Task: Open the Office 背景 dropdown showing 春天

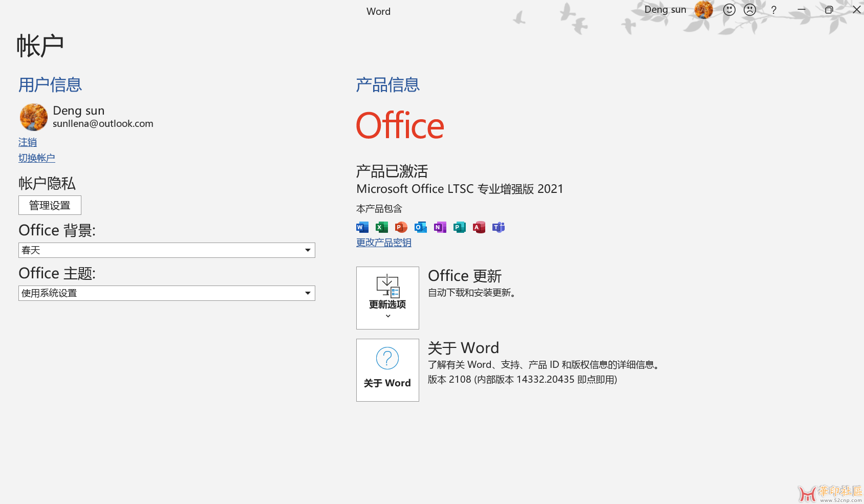Action: click(x=167, y=250)
